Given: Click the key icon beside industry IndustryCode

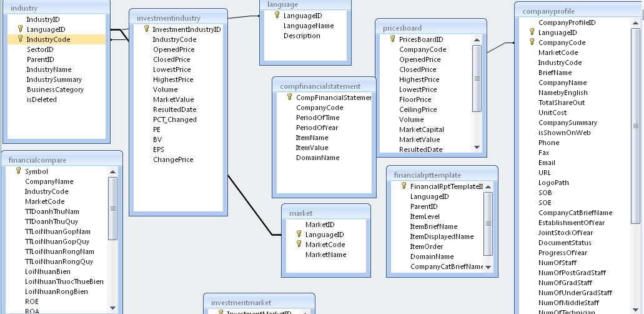Looking at the screenshot, I should click(x=20, y=39).
